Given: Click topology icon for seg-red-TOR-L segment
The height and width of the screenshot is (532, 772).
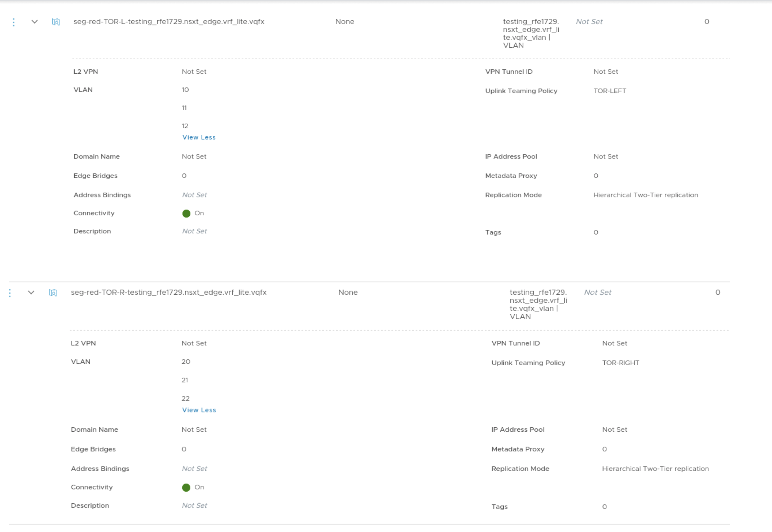Looking at the screenshot, I should pos(56,22).
